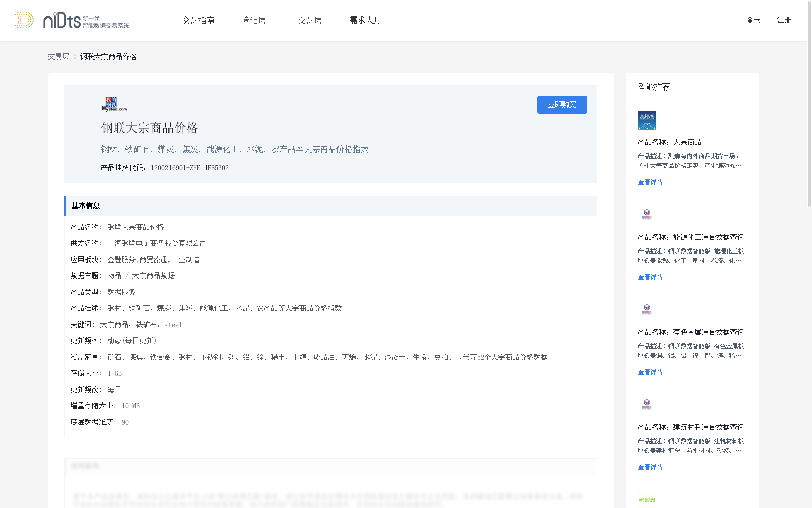This screenshot has width=812, height=508.
Task: Go to the 交易层 menu item
Action: click(x=310, y=20)
